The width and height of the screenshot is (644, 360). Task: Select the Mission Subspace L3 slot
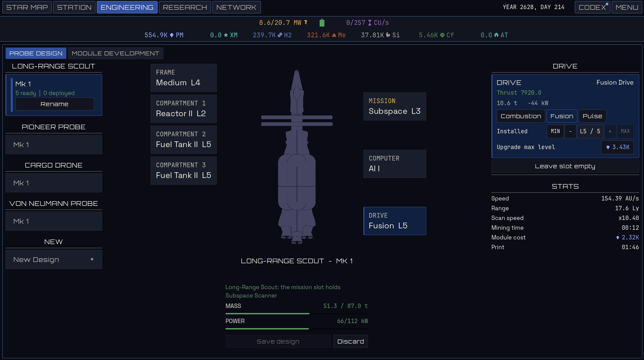click(x=395, y=106)
